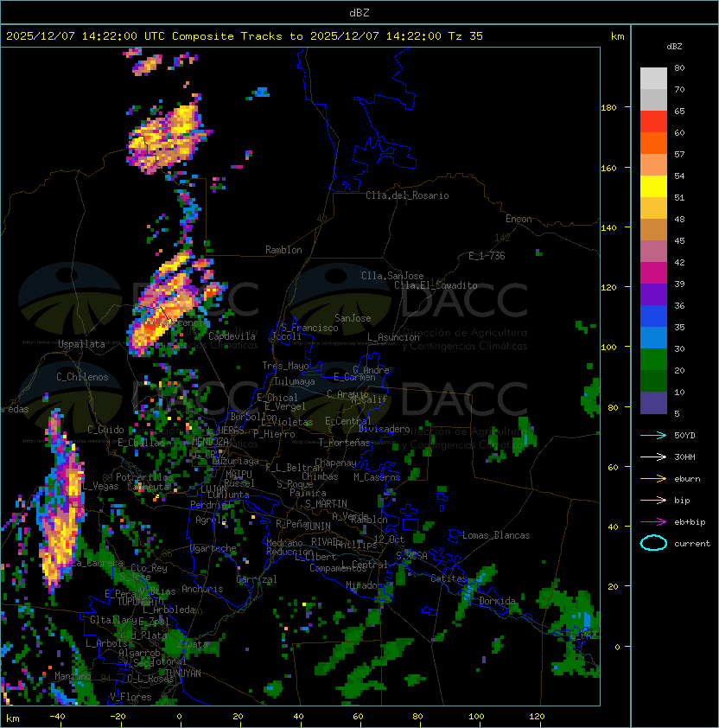Viewport: 719px width, 728px height.
Task: Click the 'Ugarteche' map label
Action: pos(213,548)
